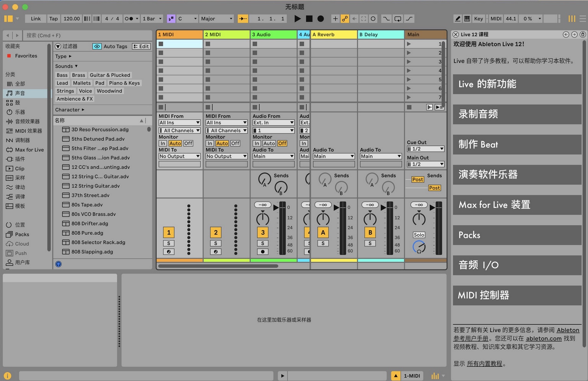The image size is (588, 381).
Task: Click the scale mode flat-sharp icon
Action: tap(171, 18)
